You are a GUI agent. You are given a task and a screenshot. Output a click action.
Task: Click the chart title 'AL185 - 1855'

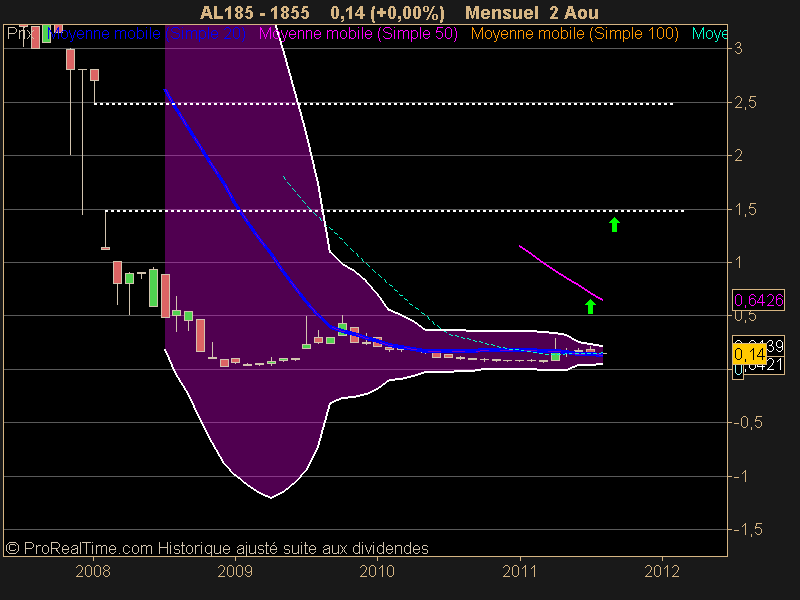(x=255, y=12)
